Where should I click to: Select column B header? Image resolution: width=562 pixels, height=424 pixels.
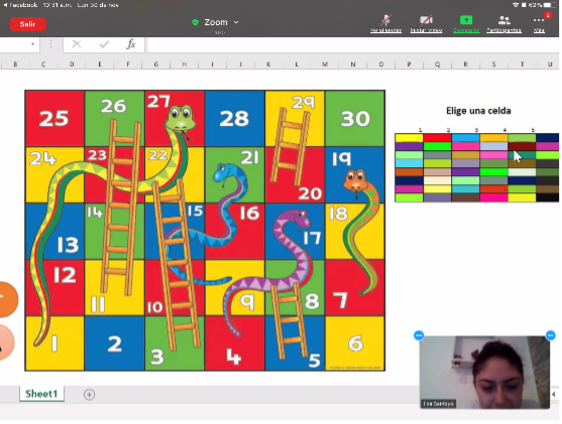[15, 64]
